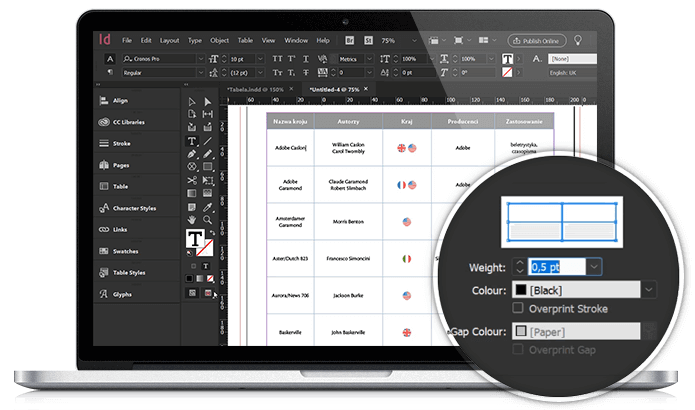Choose the Scissors tool

pyautogui.click(x=192, y=180)
